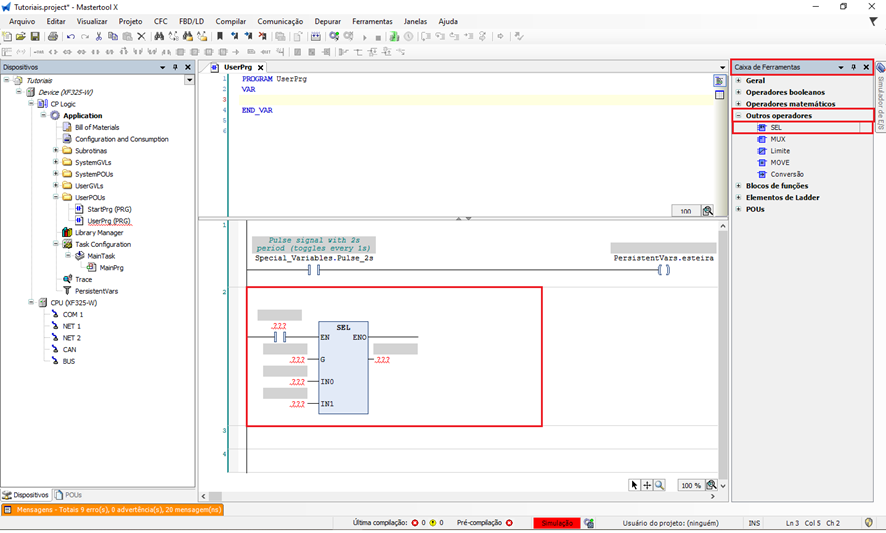Screen dimensions: 886x533
Task: Click the Cut scissors icon
Action: click(98, 37)
